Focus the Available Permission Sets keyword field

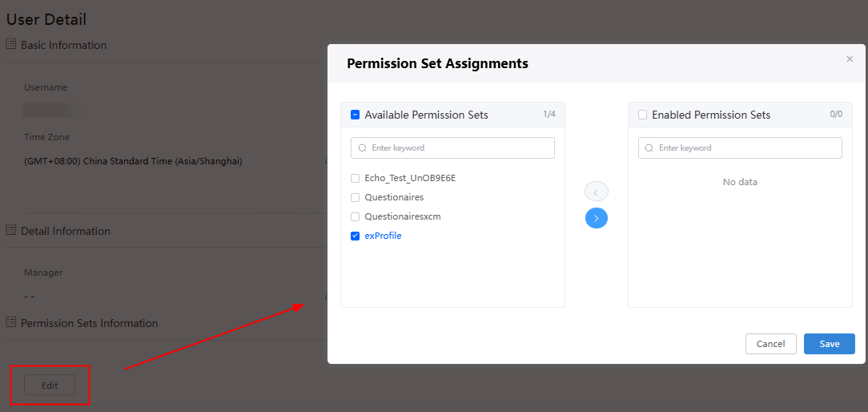coord(453,148)
